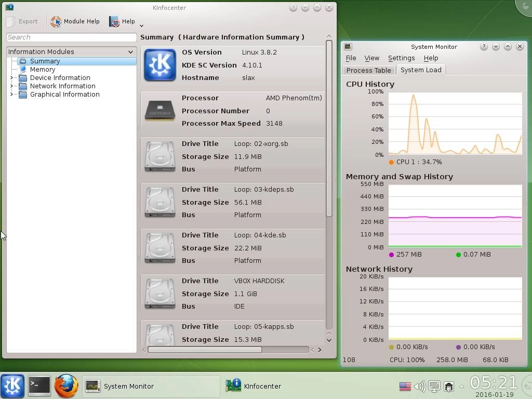Click the Graphical Information folder icon
The height and width of the screenshot is (399, 532).
[x=23, y=95]
